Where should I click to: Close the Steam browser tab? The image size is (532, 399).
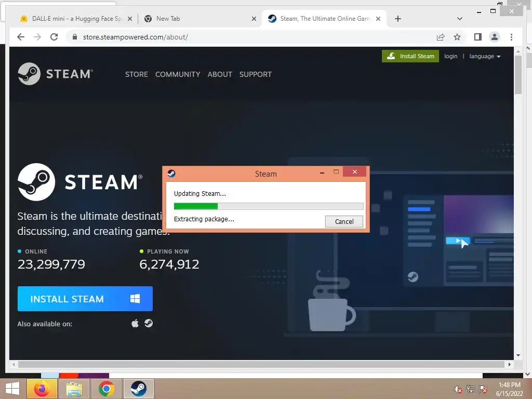click(378, 19)
